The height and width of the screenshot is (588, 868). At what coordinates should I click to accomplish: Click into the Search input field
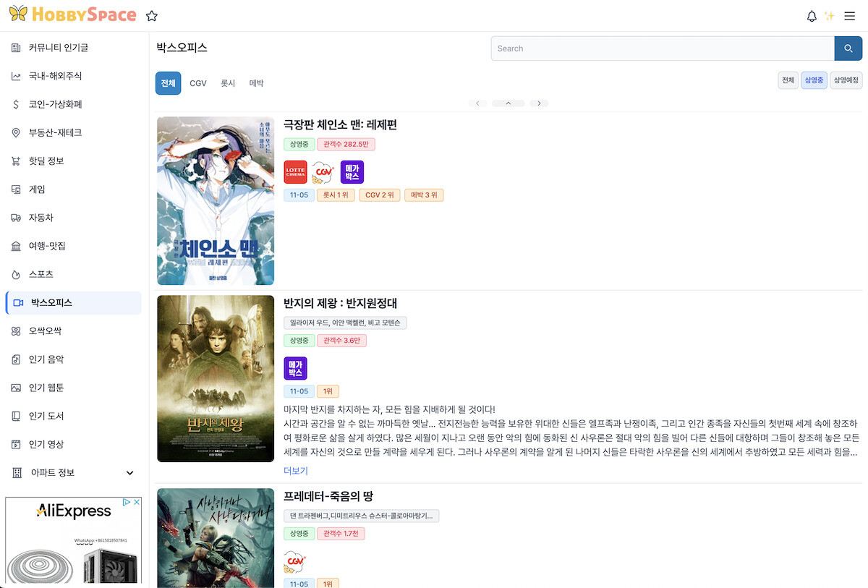pos(663,48)
